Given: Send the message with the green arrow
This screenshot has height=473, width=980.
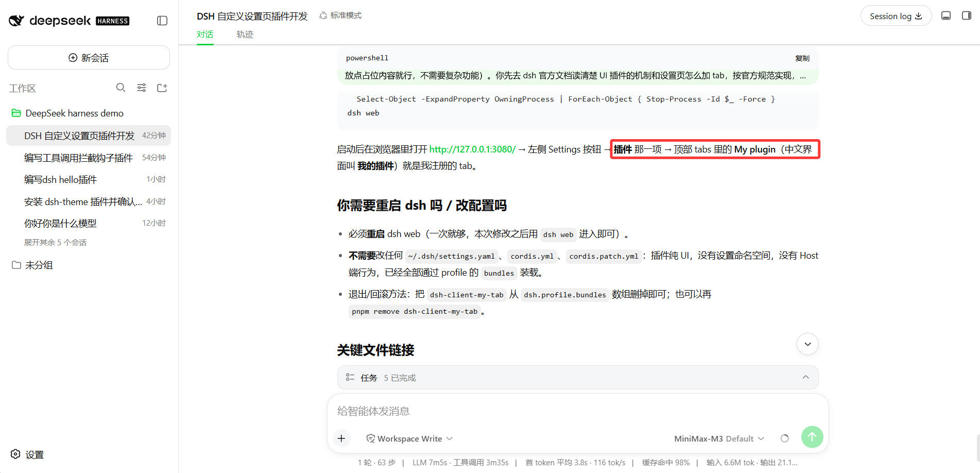Looking at the screenshot, I should [812, 437].
